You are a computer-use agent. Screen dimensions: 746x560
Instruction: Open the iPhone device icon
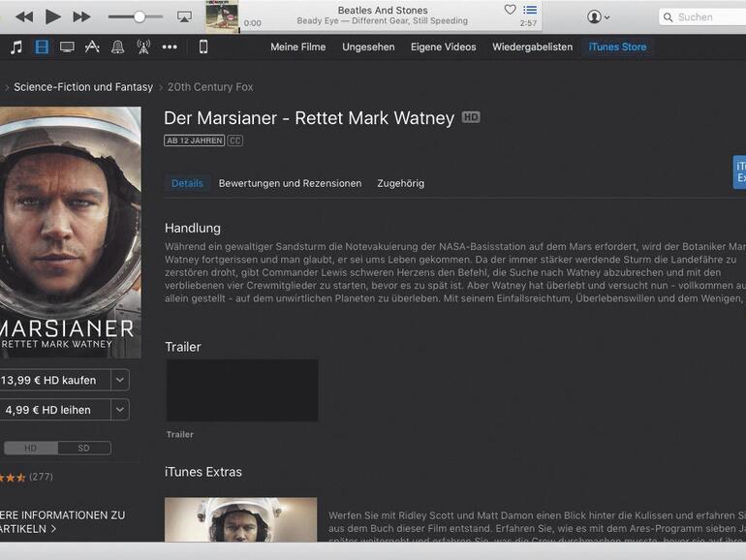[x=203, y=47]
